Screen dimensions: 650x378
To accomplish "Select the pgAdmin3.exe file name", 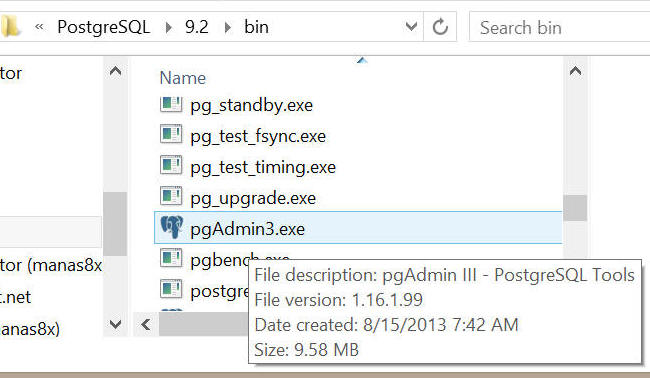I will point(247,229).
